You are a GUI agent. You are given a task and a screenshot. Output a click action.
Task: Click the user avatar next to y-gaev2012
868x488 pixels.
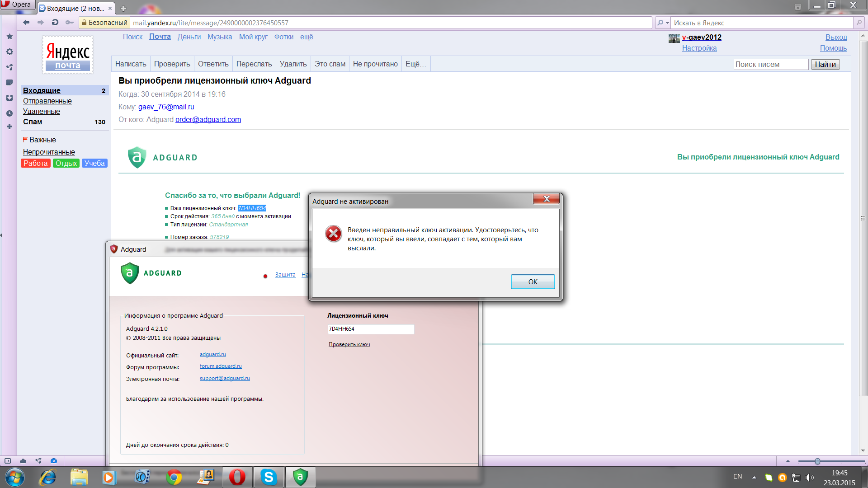point(674,38)
